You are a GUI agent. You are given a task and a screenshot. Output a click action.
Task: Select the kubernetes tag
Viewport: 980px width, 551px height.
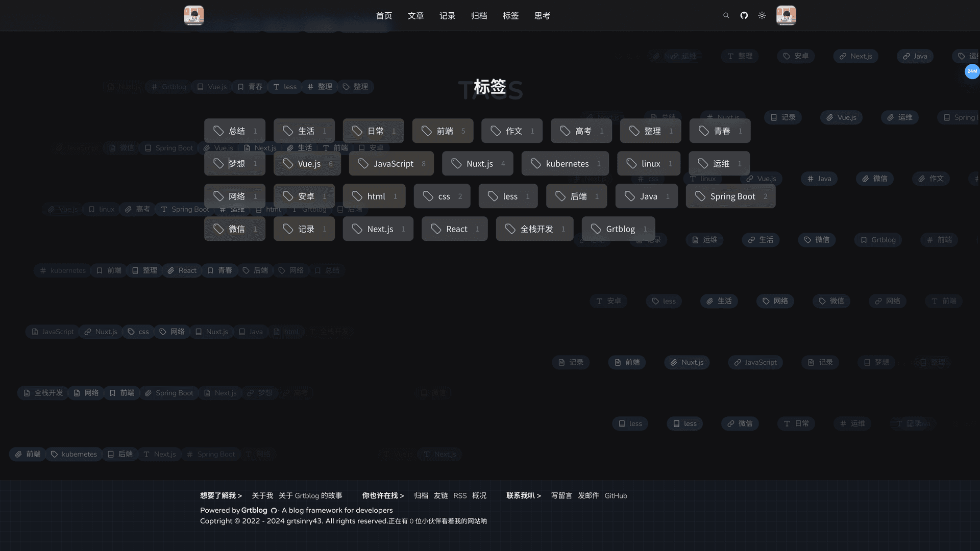(565, 163)
